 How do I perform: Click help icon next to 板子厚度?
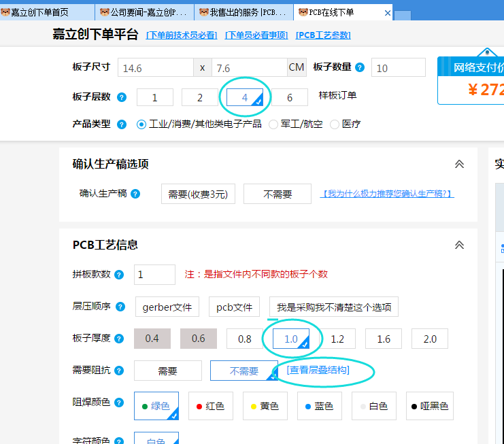point(119,339)
